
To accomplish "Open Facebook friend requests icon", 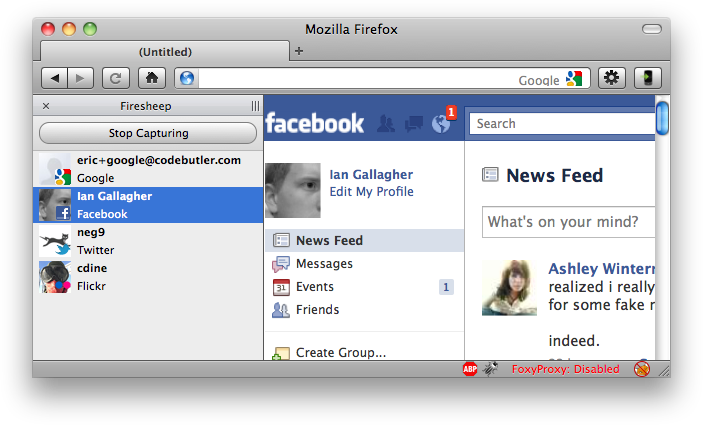I will coord(386,124).
